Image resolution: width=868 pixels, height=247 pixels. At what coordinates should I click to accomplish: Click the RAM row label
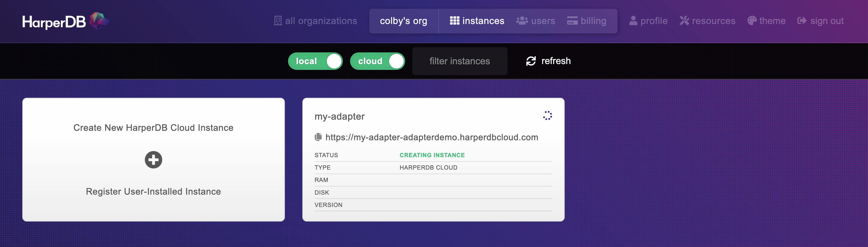click(321, 180)
